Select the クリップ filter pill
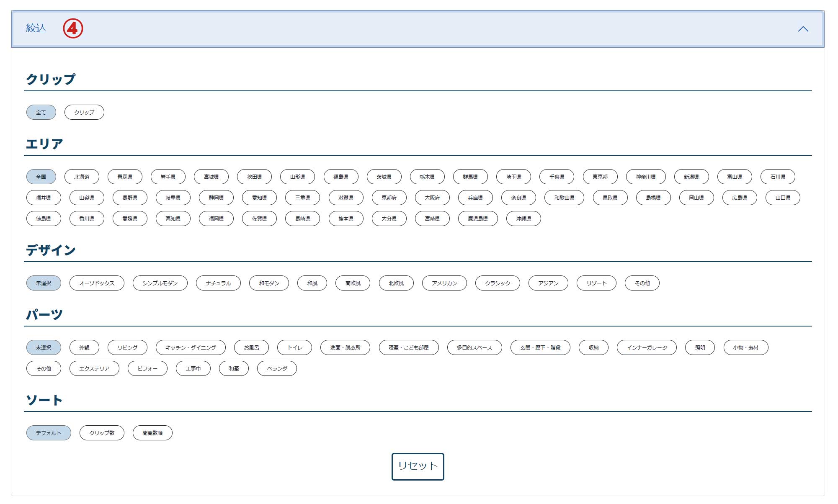 tap(84, 112)
